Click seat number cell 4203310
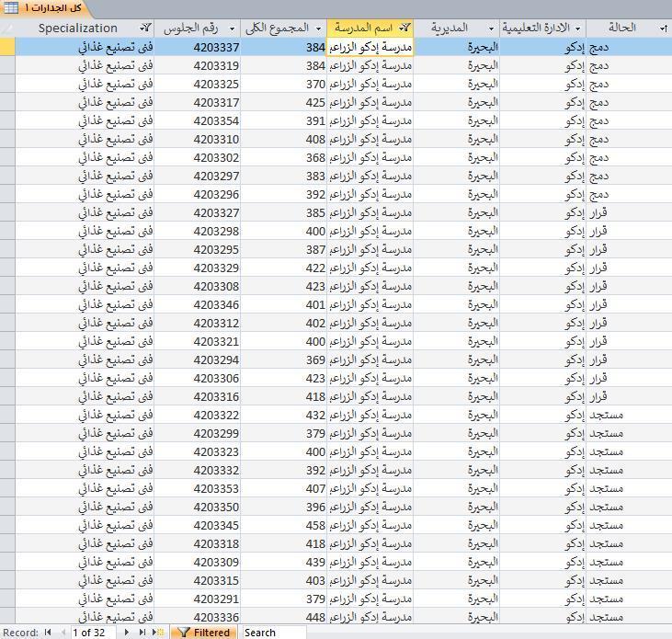This screenshot has height=639, width=672. 197,139
